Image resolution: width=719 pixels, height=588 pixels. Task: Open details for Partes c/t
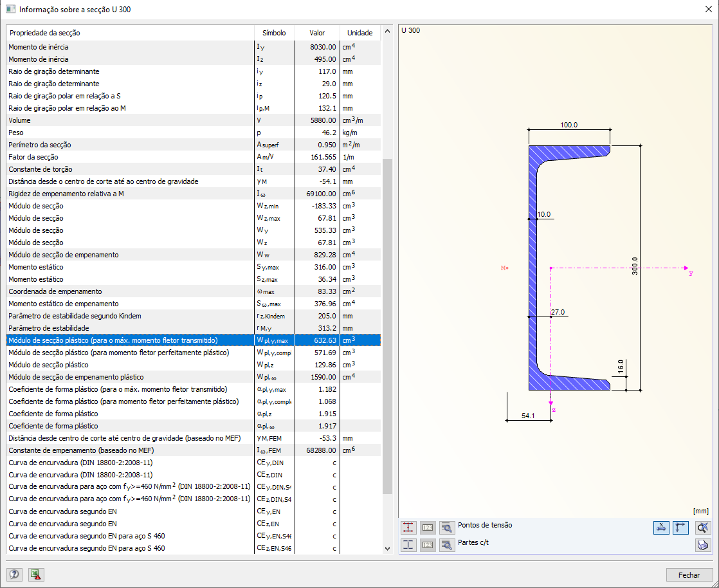(x=448, y=545)
